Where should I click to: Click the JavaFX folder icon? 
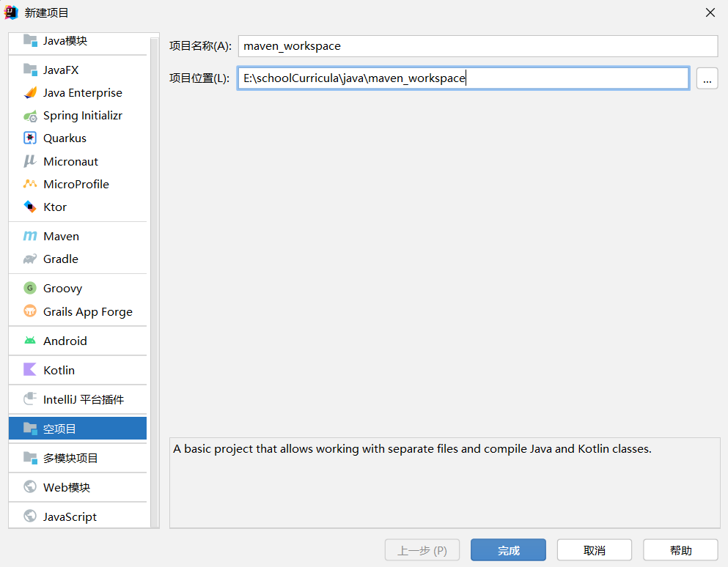[x=30, y=70]
